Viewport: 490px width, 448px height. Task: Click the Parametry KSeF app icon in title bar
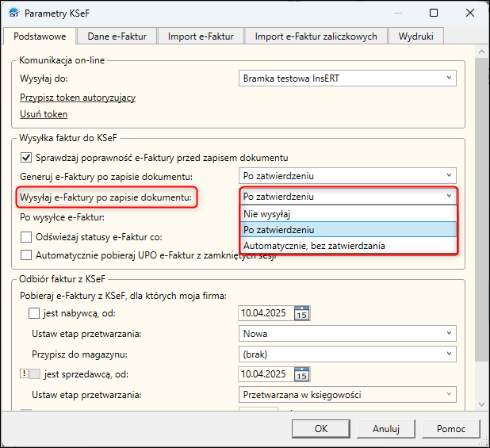tap(11, 13)
